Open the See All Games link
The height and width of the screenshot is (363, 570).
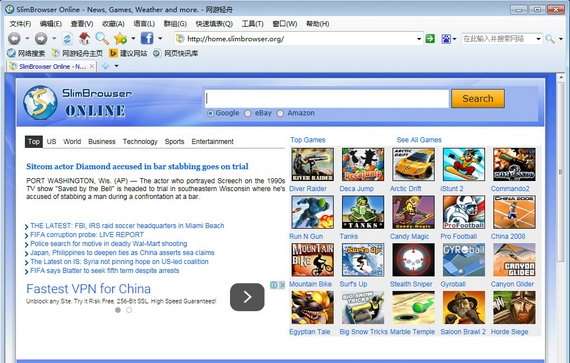point(419,140)
